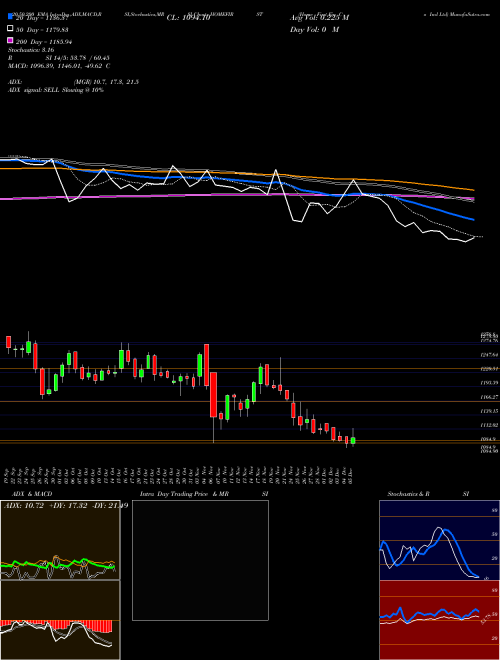
Task: Select the '50 Day = 1179.83' legend text
Action: pos(42,30)
